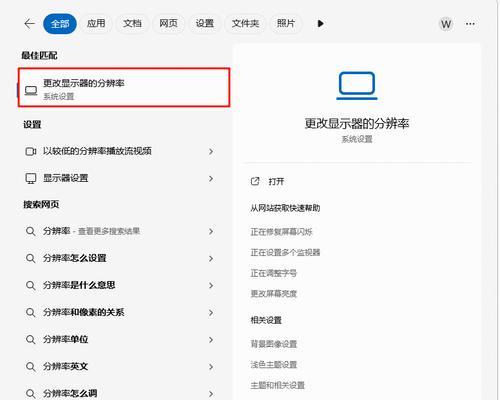Expand the chevron beside 分辨率英文
This screenshot has height=400, width=500.
click(x=211, y=367)
